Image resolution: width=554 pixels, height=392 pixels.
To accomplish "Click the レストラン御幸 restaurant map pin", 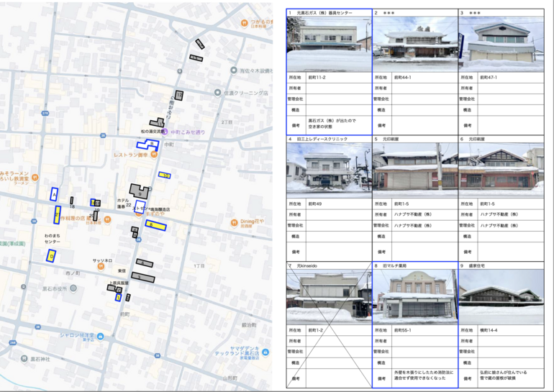I will pyautogui.click(x=153, y=154).
